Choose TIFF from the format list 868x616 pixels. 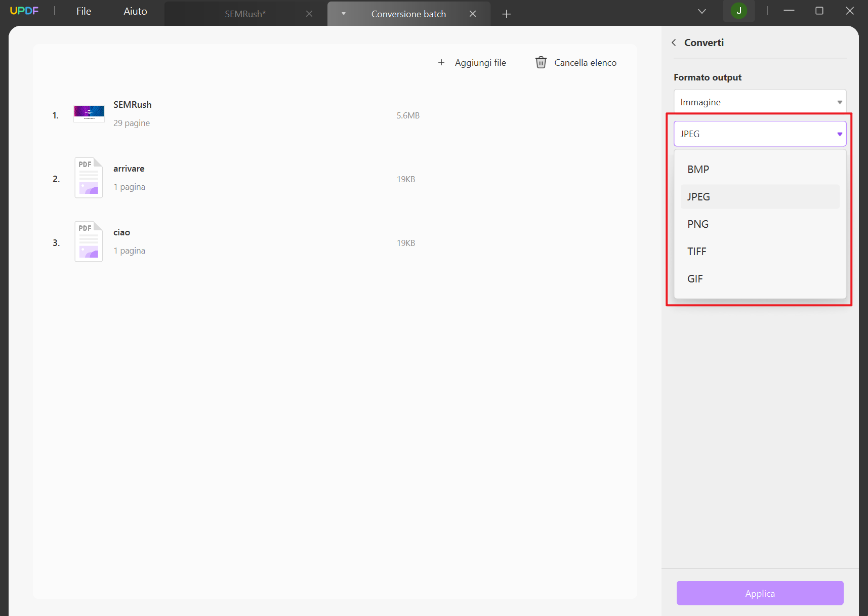(760, 252)
